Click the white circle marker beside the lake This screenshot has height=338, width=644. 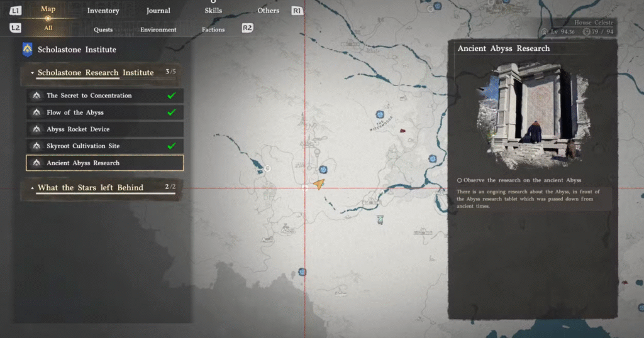coord(267,168)
